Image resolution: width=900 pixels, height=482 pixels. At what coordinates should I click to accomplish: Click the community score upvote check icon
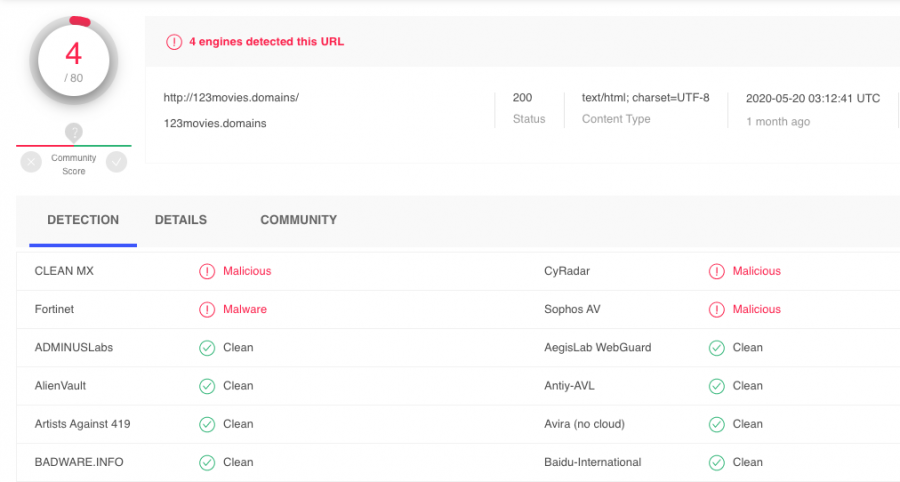(x=117, y=162)
